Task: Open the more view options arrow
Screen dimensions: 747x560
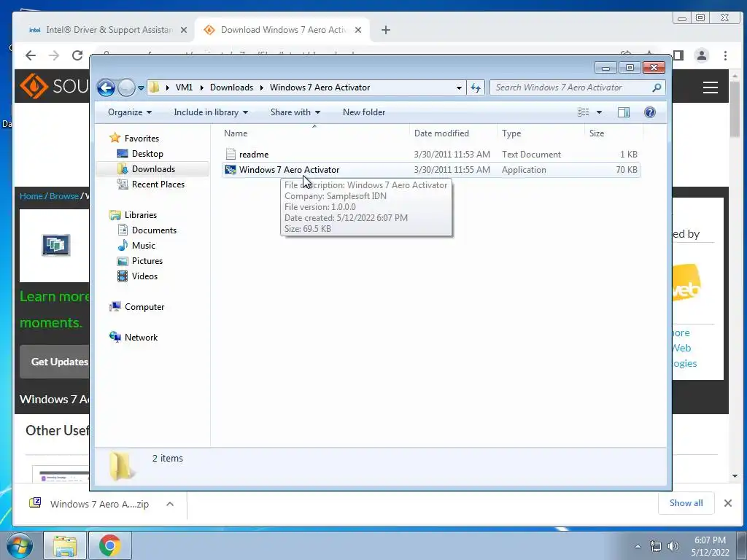Action: click(x=600, y=112)
